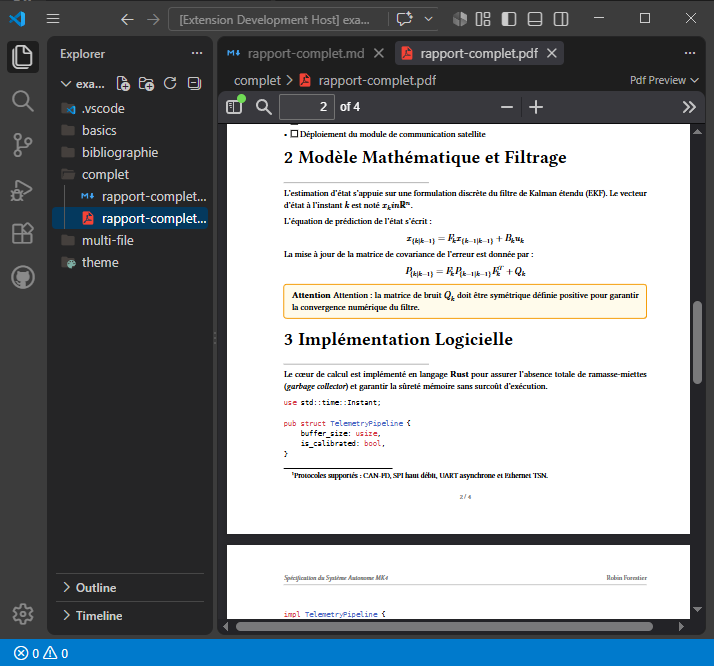
Task: Open the Run and Debug view
Action: (x=22, y=189)
